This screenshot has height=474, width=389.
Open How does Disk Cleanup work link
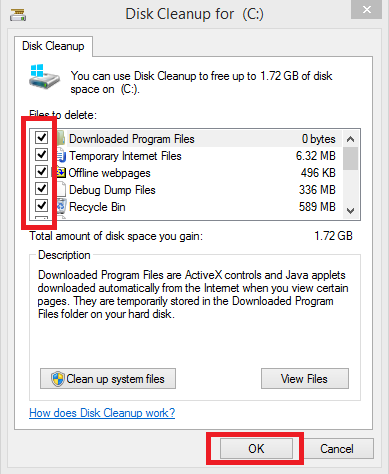pyautogui.click(x=102, y=413)
